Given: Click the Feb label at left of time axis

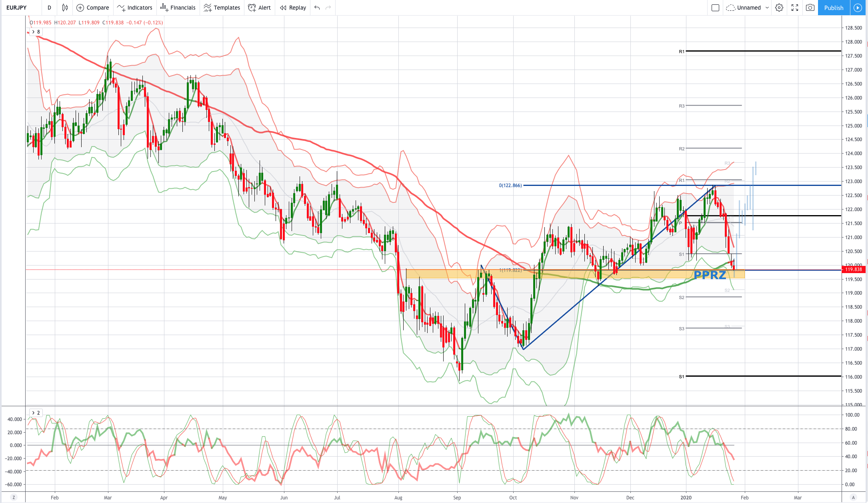Looking at the screenshot, I should tap(55, 498).
